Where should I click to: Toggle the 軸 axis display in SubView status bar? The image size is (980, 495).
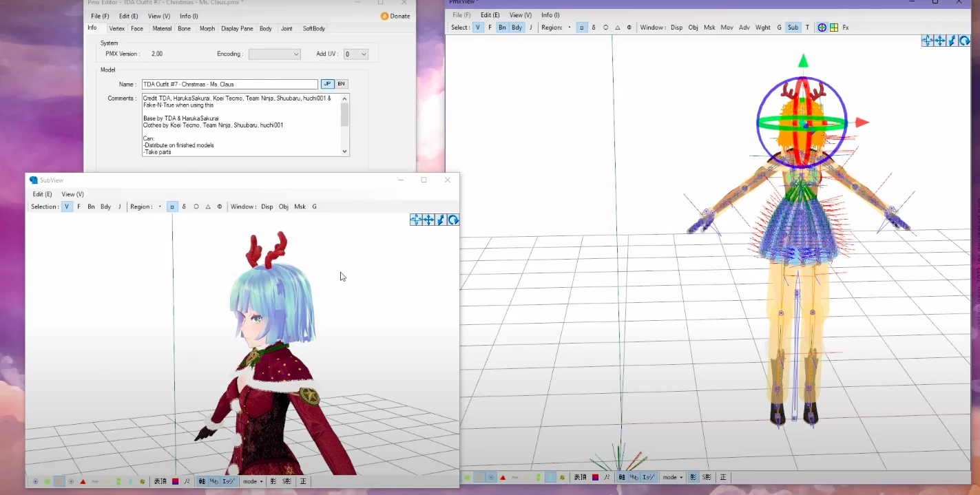(201, 481)
